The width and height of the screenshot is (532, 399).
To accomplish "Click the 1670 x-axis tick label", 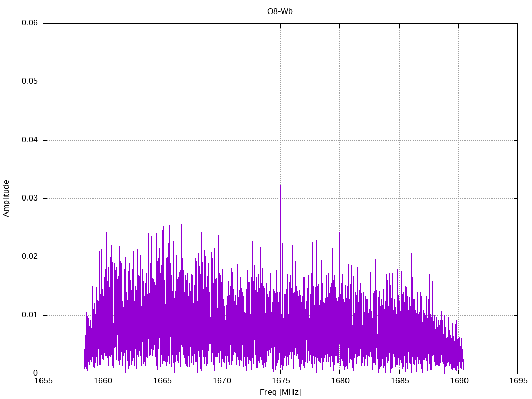I will (221, 381).
